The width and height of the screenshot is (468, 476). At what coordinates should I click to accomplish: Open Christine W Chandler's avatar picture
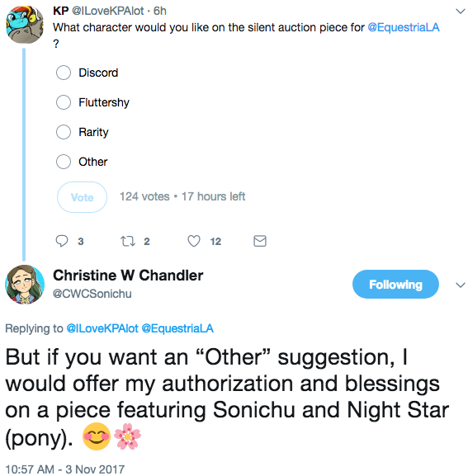coord(24,285)
